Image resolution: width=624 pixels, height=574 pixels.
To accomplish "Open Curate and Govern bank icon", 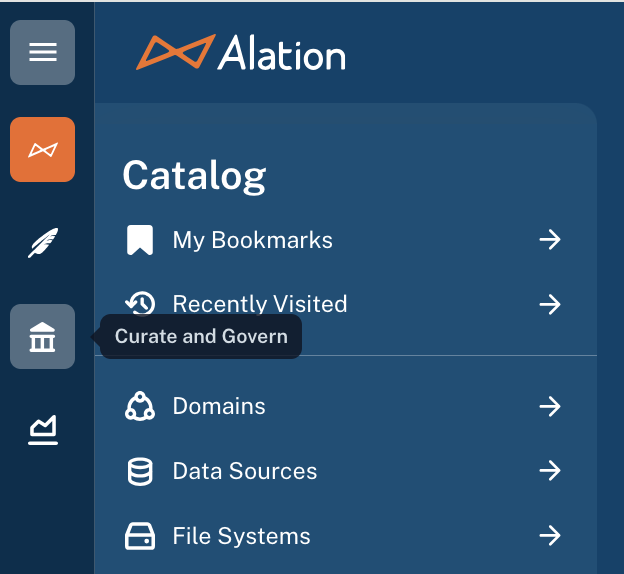I will click(43, 336).
